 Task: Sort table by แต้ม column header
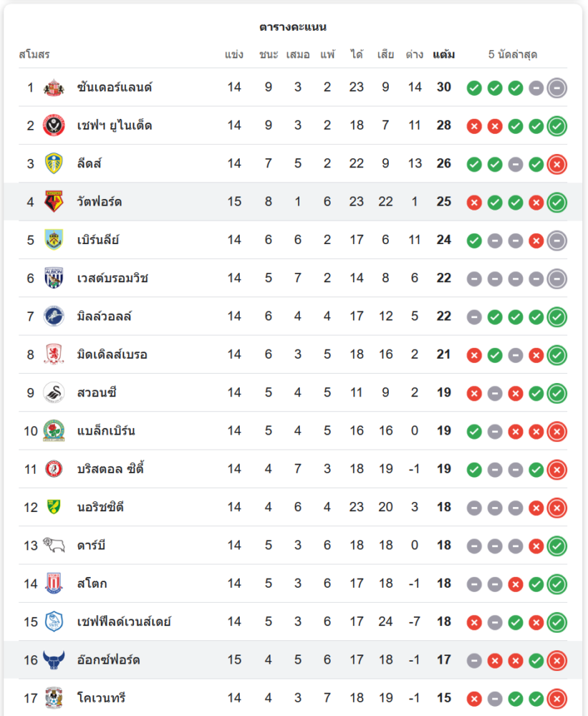coord(444,54)
